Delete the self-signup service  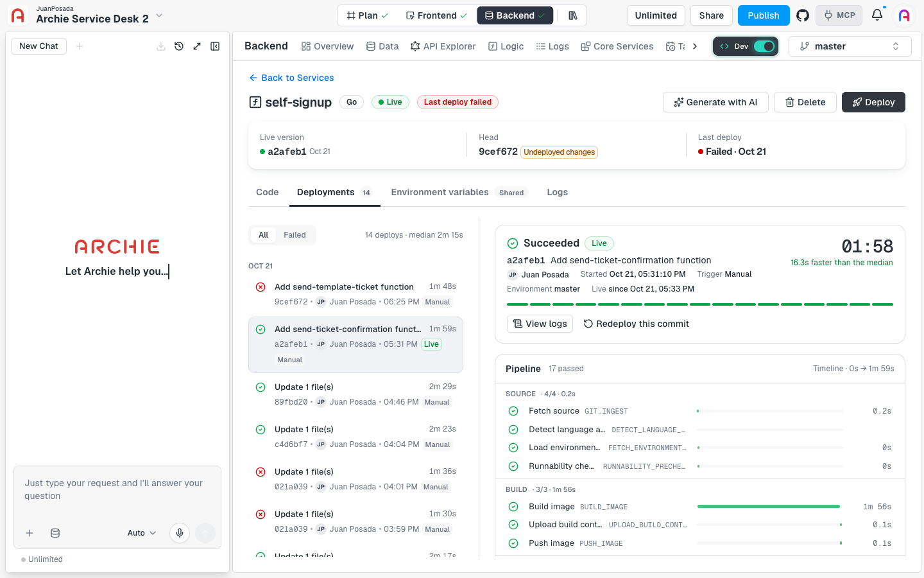point(805,102)
